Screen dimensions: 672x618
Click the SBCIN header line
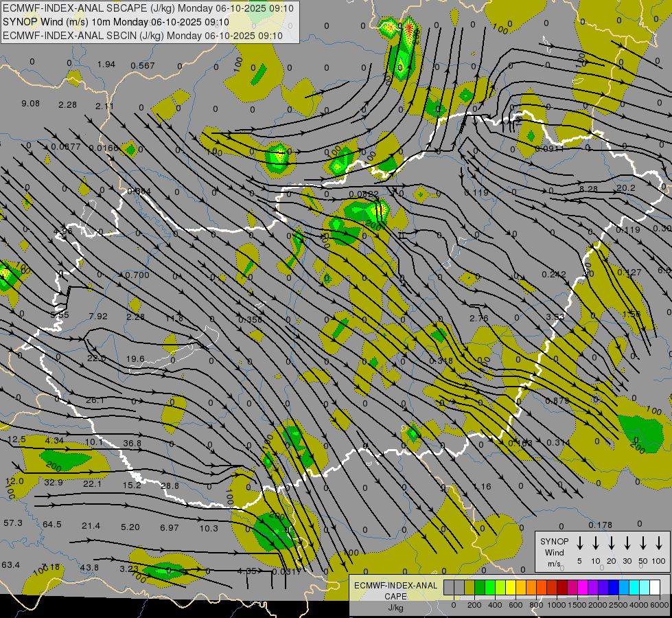[143, 36]
